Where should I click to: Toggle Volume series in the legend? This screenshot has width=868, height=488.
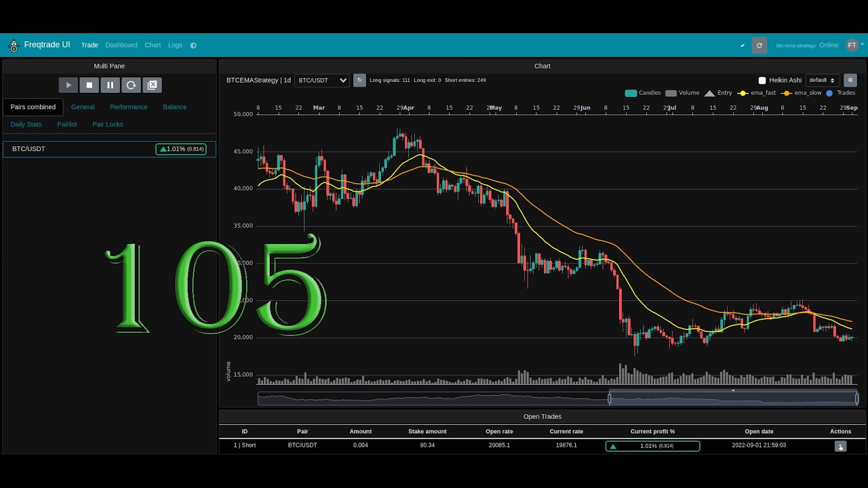coord(682,93)
